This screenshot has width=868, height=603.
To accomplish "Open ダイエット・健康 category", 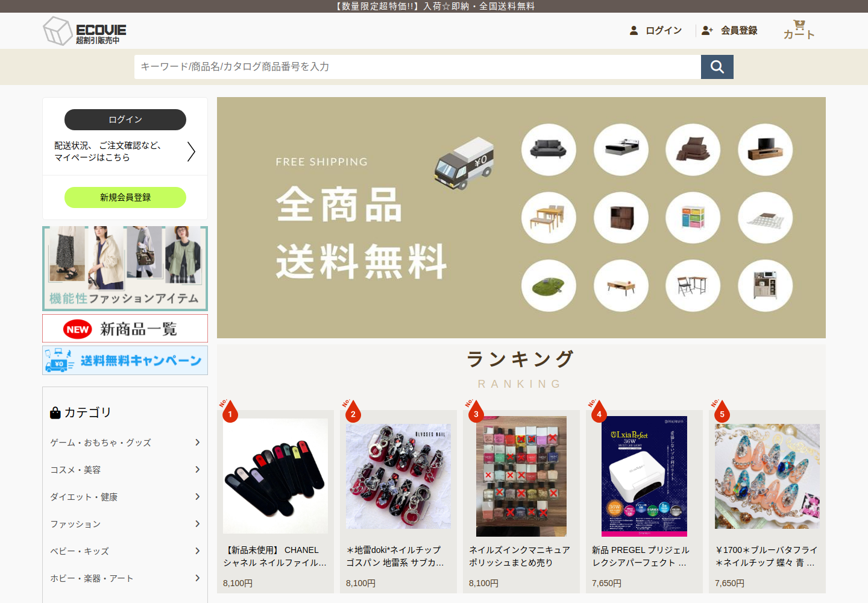I will (125, 497).
